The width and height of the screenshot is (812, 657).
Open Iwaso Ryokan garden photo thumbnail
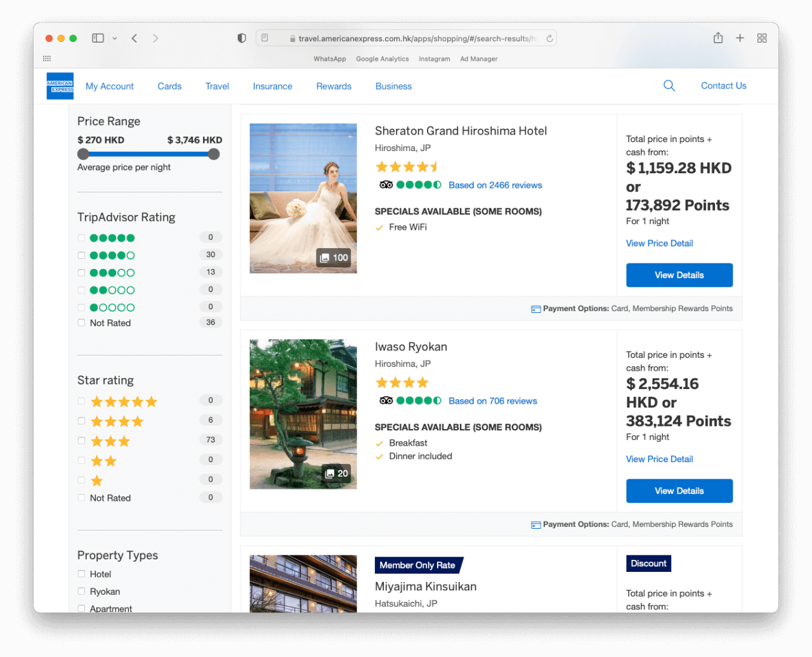[x=303, y=414]
